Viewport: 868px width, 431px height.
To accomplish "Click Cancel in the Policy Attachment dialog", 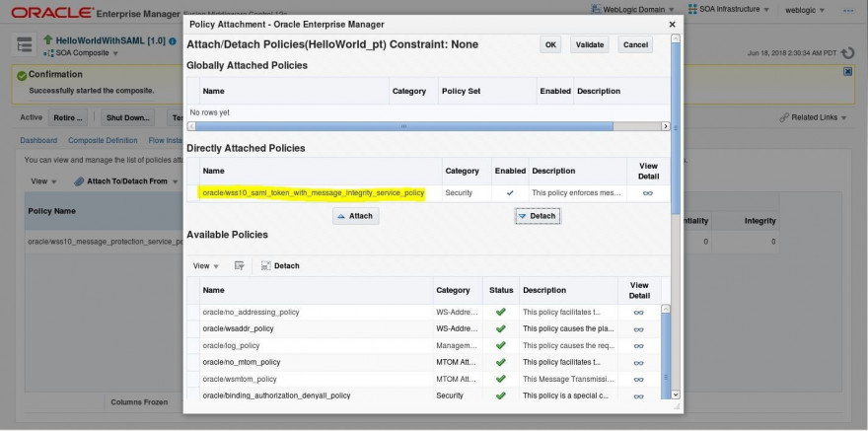I will [635, 44].
